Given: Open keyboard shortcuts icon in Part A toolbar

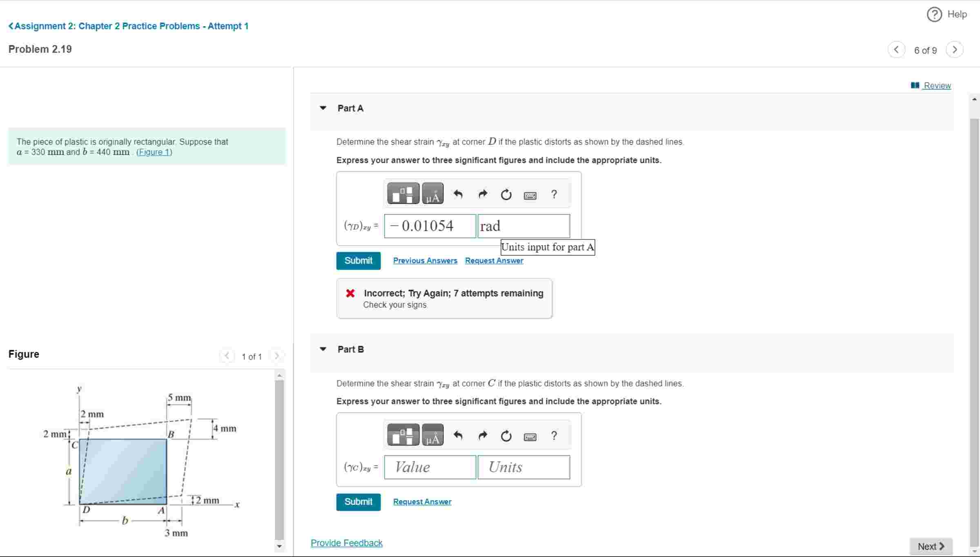Looking at the screenshot, I should (530, 195).
